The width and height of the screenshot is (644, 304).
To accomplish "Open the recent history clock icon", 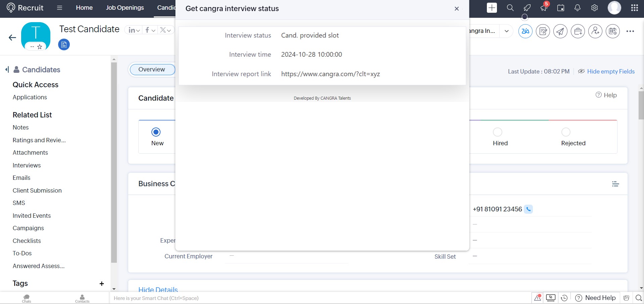I will [x=564, y=298].
